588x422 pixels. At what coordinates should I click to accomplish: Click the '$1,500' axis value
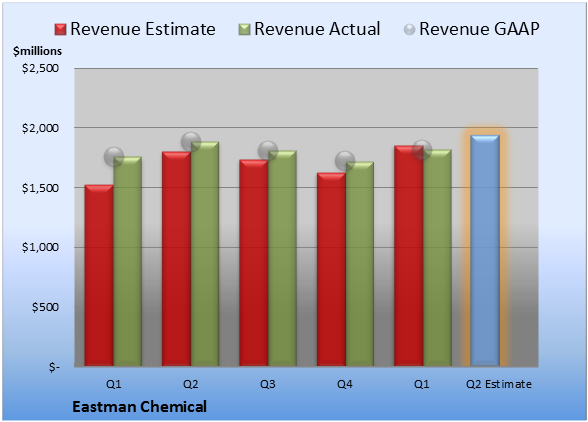point(40,188)
